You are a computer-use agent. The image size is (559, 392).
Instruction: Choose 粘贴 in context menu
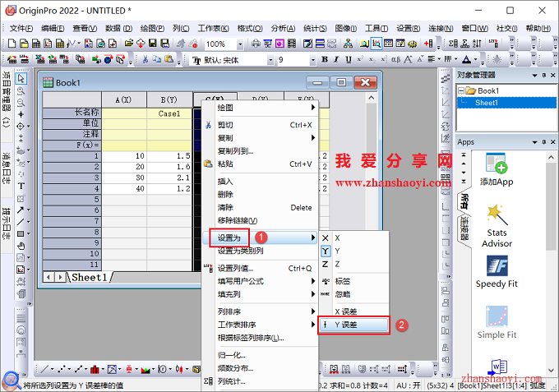point(260,164)
